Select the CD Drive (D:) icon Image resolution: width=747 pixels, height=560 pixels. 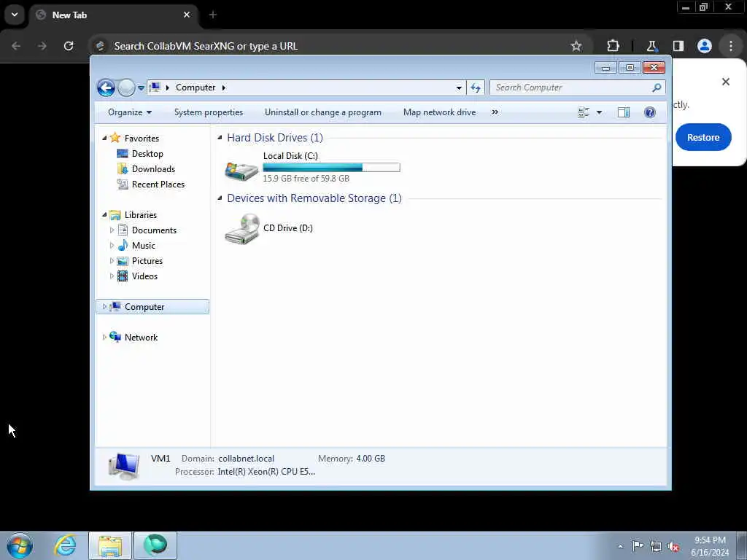coord(242,228)
